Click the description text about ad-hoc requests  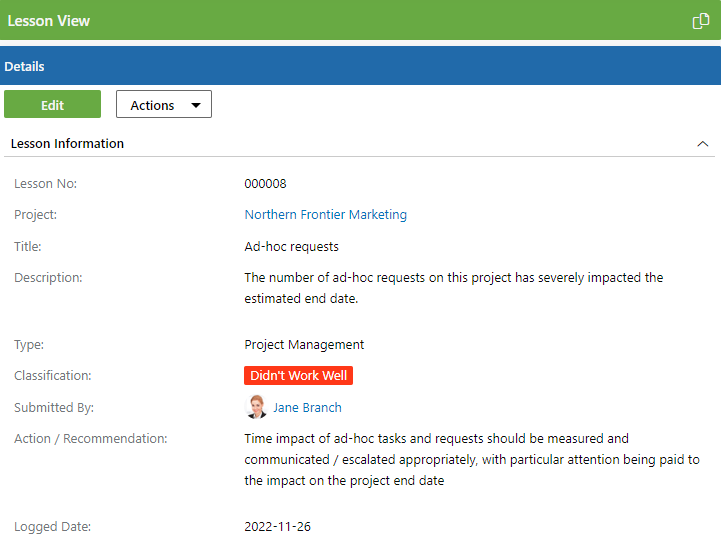(x=453, y=288)
